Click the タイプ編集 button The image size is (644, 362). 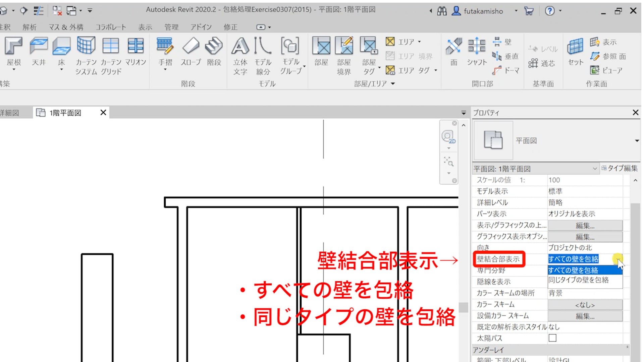[x=620, y=168]
